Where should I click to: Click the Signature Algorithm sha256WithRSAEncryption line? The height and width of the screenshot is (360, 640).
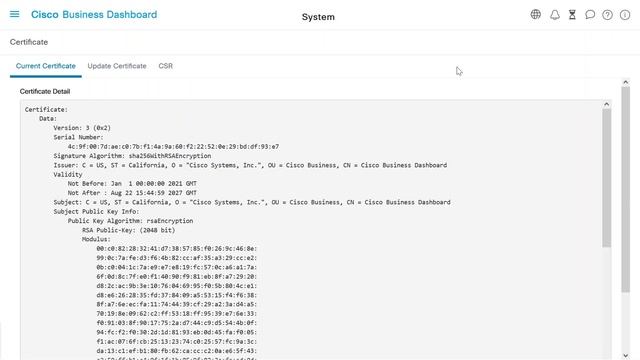[x=132, y=156]
